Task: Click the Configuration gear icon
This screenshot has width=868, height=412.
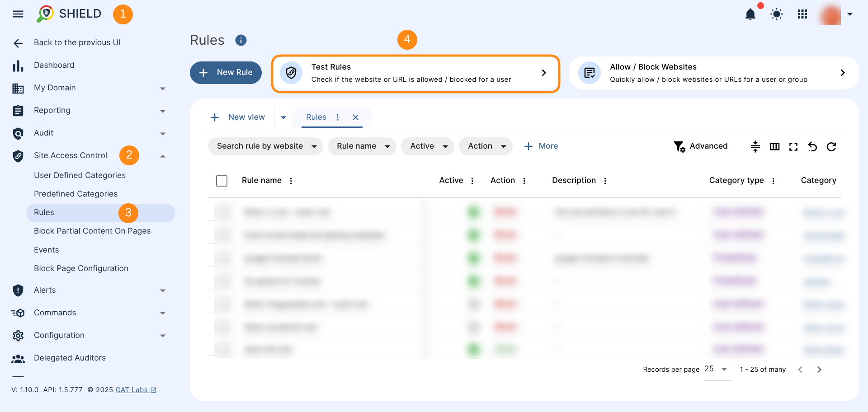Action: (18, 336)
